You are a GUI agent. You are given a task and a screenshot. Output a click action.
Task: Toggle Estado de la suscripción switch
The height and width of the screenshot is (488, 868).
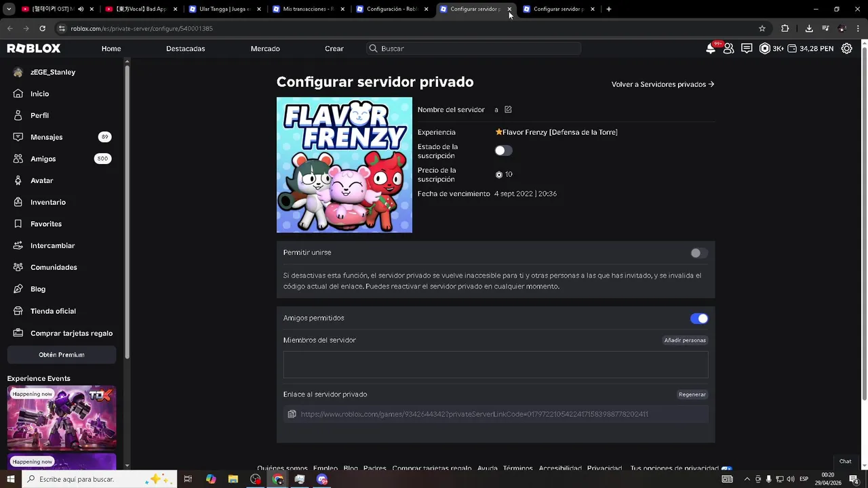[x=503, y=150]
